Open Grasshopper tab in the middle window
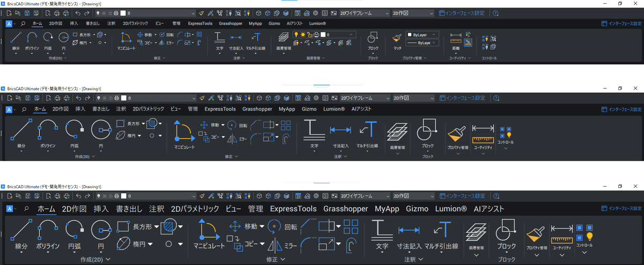The image size is (644, 265). (257, 109)
